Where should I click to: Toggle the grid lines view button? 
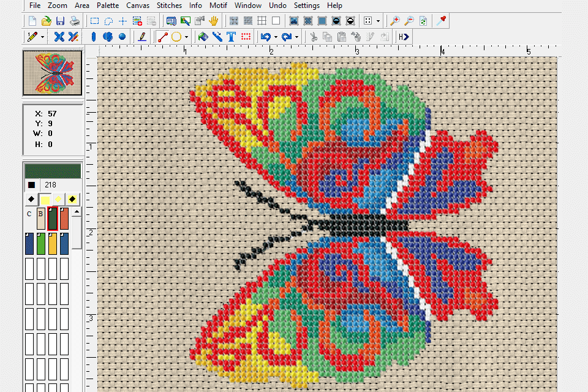pos(262,21)
